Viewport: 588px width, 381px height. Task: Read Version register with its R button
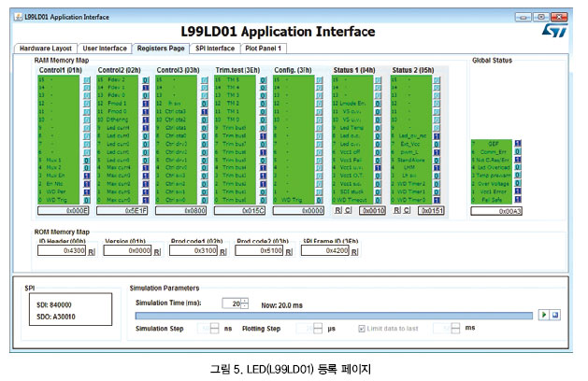click(x=157, y=252)
